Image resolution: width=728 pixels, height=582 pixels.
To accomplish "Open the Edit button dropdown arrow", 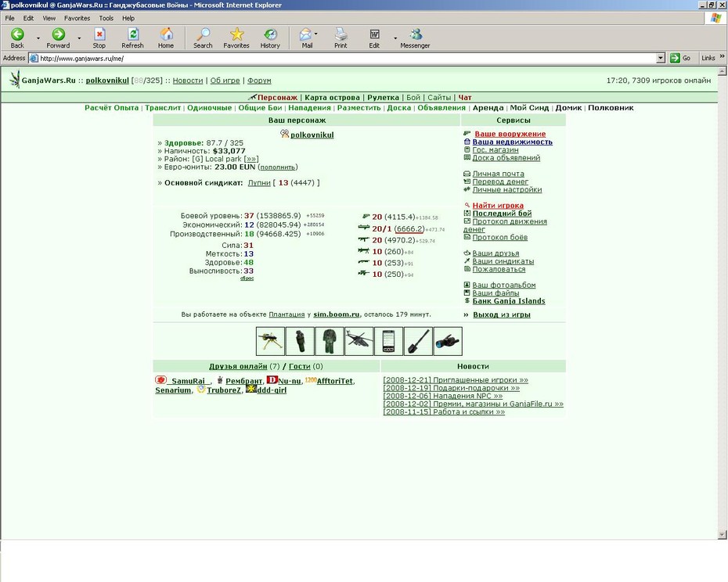I will pos(395,38).
